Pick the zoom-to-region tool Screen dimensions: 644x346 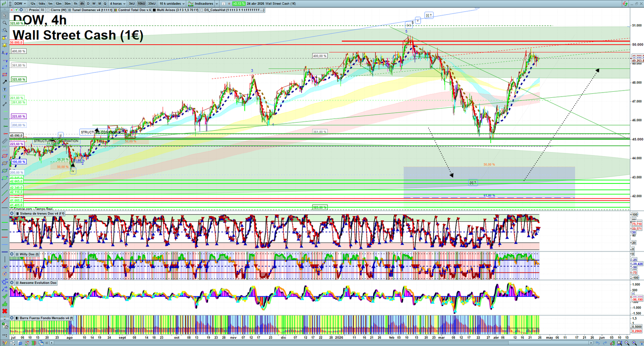(x=4, y=30)
